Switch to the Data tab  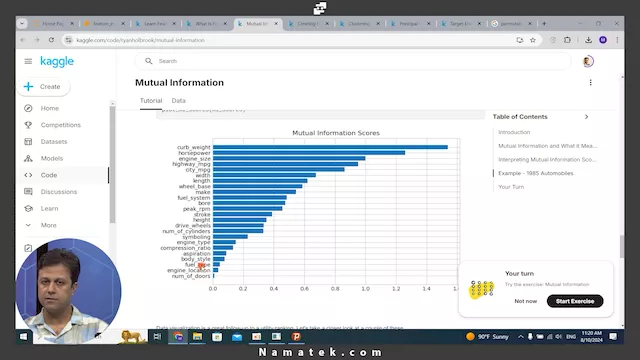[178, 100]
